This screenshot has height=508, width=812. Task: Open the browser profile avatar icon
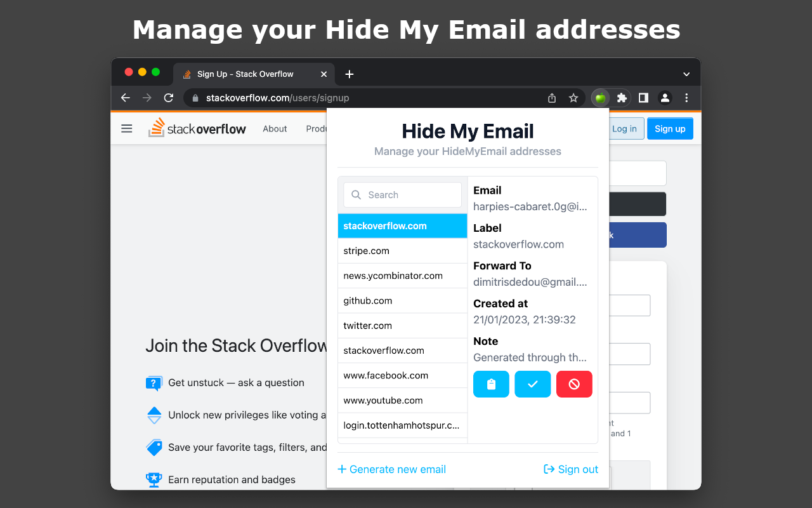coord(665,98)
